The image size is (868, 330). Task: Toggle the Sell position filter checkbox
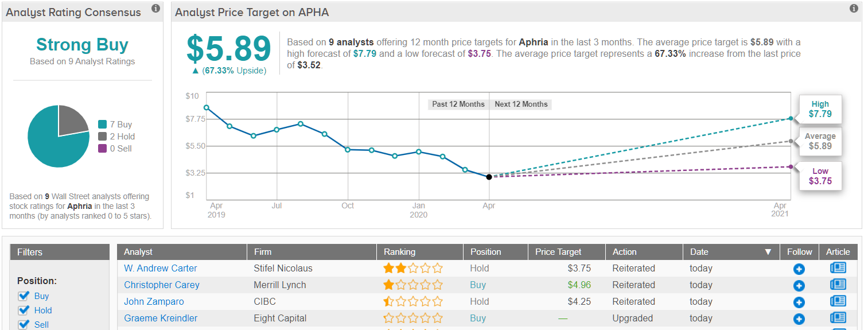[x=24, y=324]
